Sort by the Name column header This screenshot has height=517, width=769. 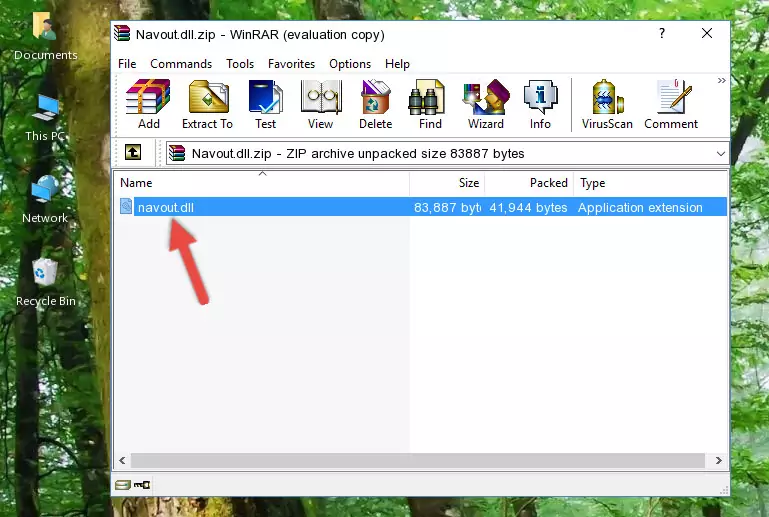coord(262,182)
